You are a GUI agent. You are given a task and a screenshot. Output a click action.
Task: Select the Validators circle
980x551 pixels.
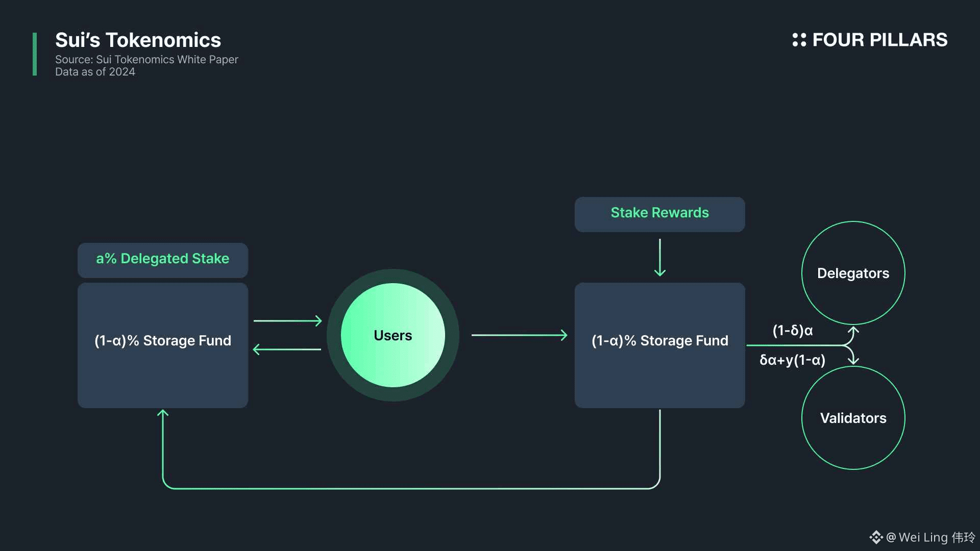(853, 418)
